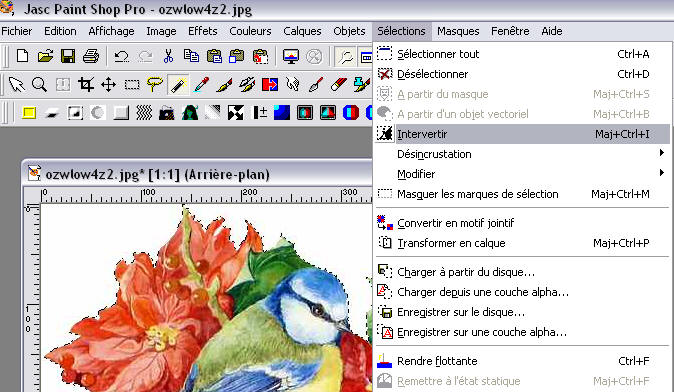Click the wavy lines effect icon
Image resolution: width=674 pixels, height=392 pixels.
coord(144,113)
